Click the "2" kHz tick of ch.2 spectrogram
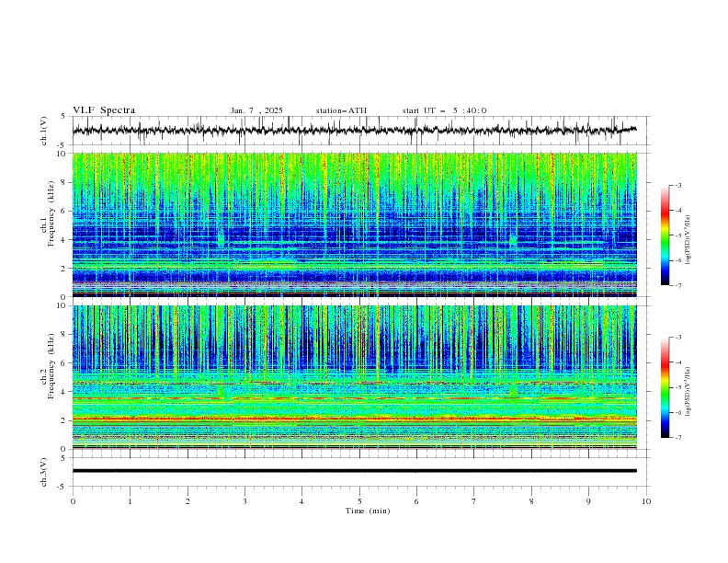Viewport: 728px width, 563px height. pyautogui.click(x=64, y=420)
